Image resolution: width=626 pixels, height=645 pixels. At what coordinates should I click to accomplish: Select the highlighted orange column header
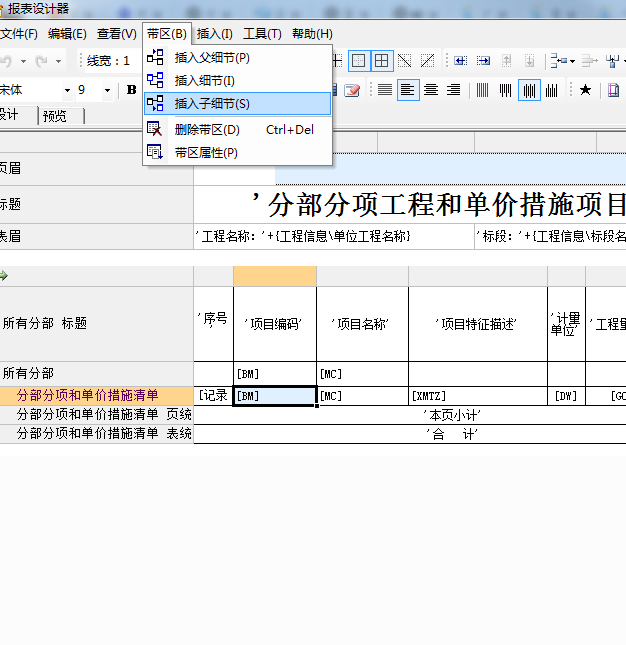click(x=275, y=276)
